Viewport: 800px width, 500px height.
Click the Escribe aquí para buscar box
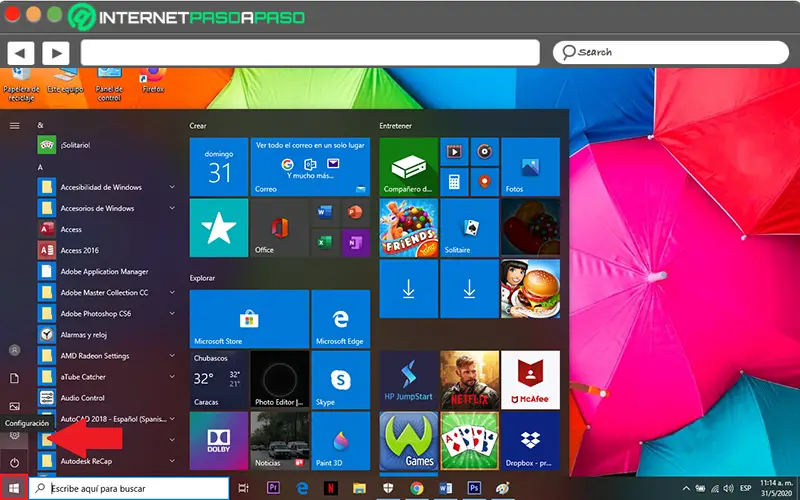(x=129, y=488)
